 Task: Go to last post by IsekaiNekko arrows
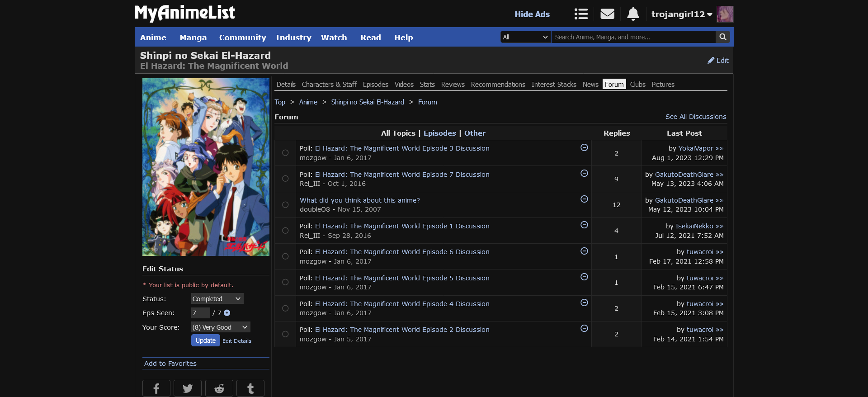click(720, 227)
